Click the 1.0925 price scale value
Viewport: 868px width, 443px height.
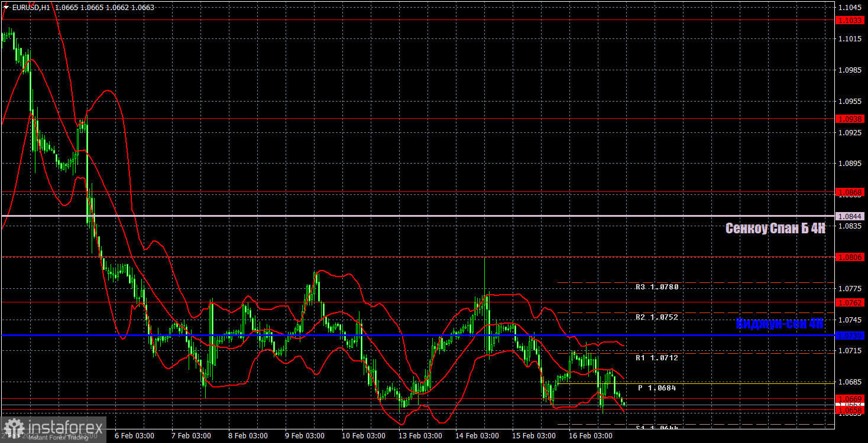click(850, 132)
